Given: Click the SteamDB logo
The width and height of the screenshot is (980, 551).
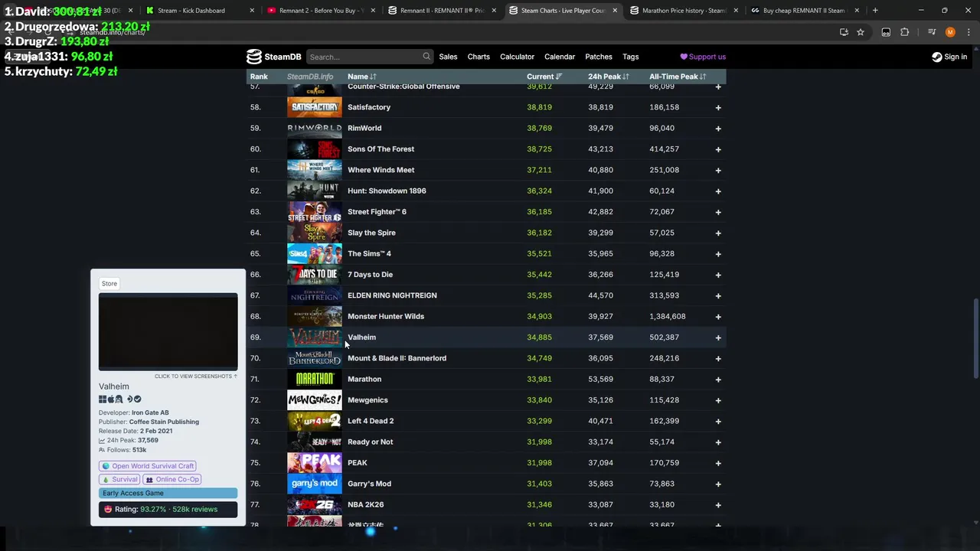Looking at the screenshot, I should (x=273, y=57).
